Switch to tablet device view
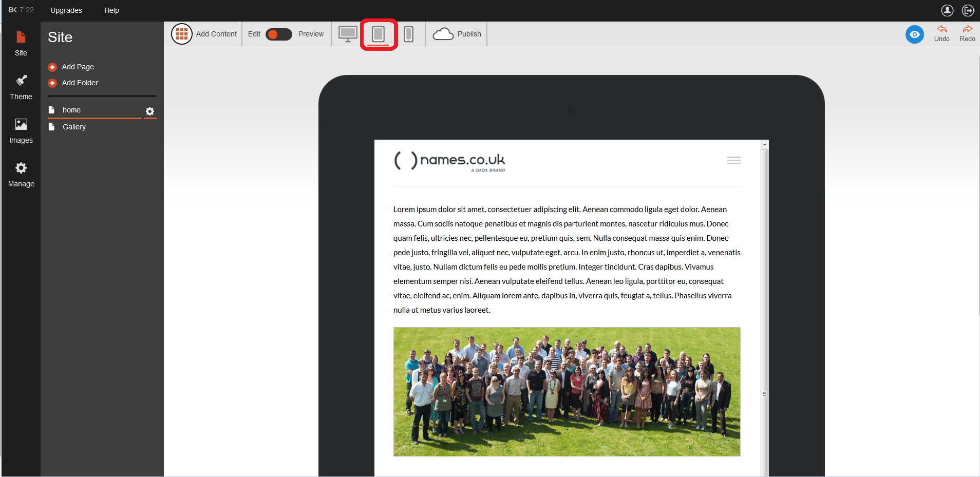The width and height of the screenshot is (980, 477). coord(378,34)
